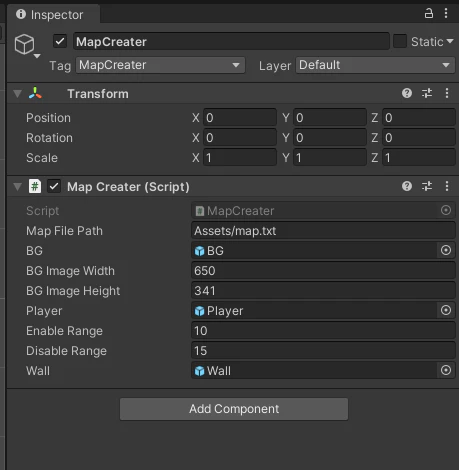Open the Inspector tab's three-dot menu
The width and height of the screenshot is (459, 470).
point(446,13)
